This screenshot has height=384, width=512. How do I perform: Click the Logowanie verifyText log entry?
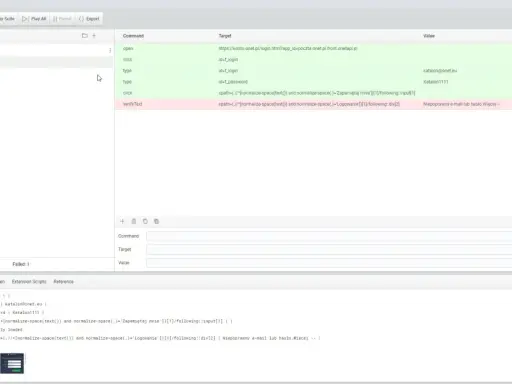click(x=160, y=338)
